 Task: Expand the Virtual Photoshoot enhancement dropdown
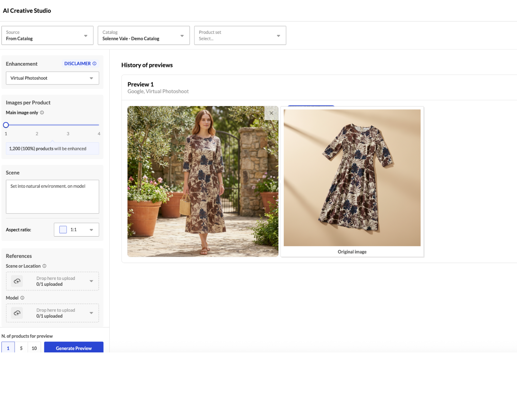pyautogui.click(x=52, y=78)
